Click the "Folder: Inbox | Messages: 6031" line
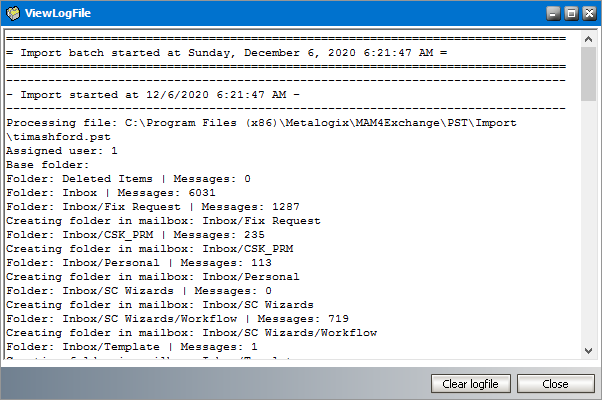The height and width of the screenshot is (400, 602). [110, 192]
